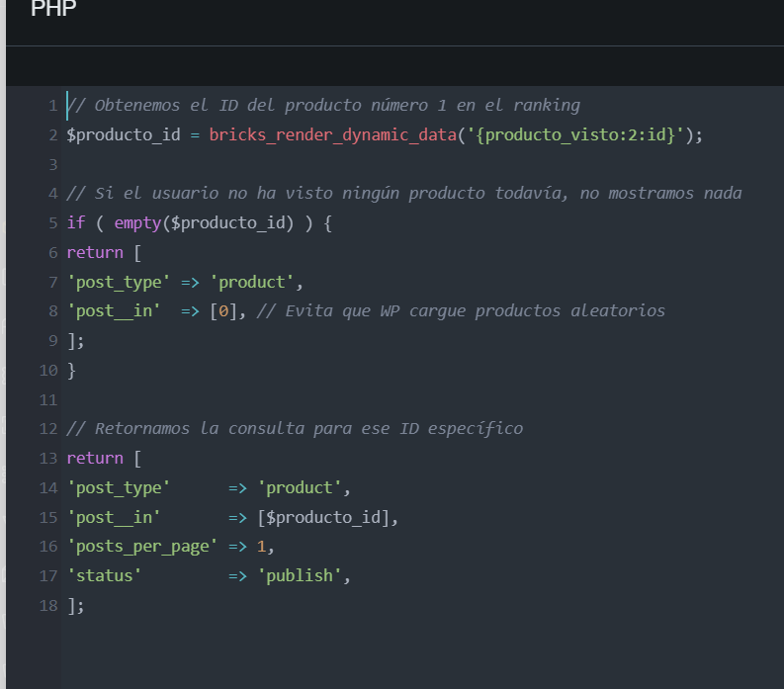This screenshot has width=784, height=689.
Task: Click the closing brace on line 10
Action: [x=71, y=371]
